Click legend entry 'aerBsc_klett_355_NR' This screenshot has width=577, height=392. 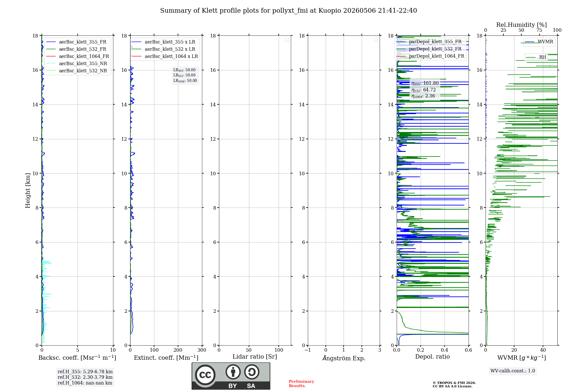(83, 64)
